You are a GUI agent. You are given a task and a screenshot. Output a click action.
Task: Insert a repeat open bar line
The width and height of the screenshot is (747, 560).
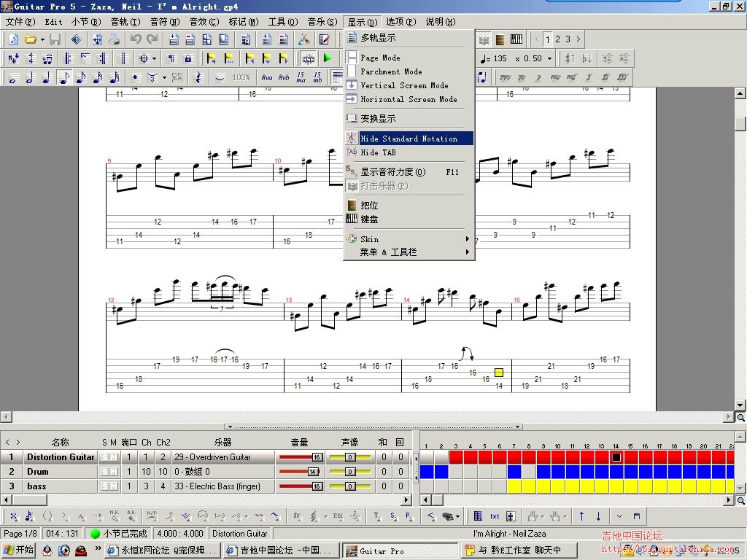[x=68, y=58]
